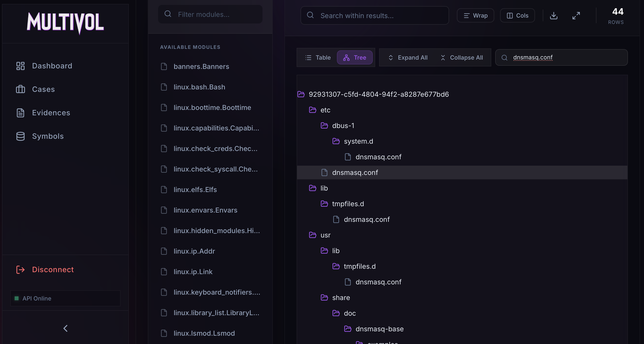The width and height of the screenshot is (644, 344).
Task: Click the Symbols database icon
Action: (20, 136)
